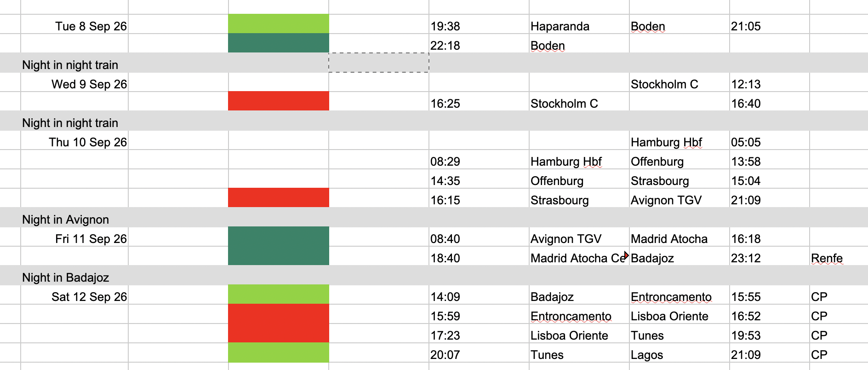Click the Offenburg destination cell
Screen dimensions: 868x370
click(679, 162)
